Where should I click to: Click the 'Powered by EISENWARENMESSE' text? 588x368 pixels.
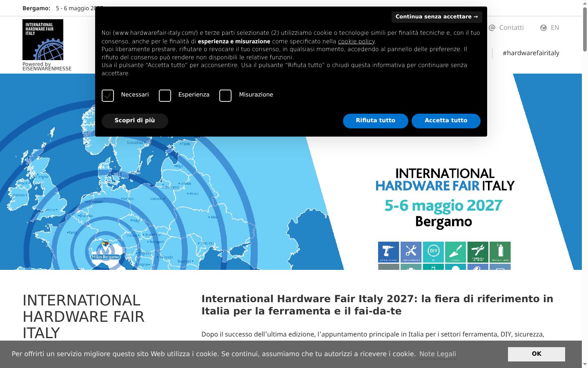(47, 66)
